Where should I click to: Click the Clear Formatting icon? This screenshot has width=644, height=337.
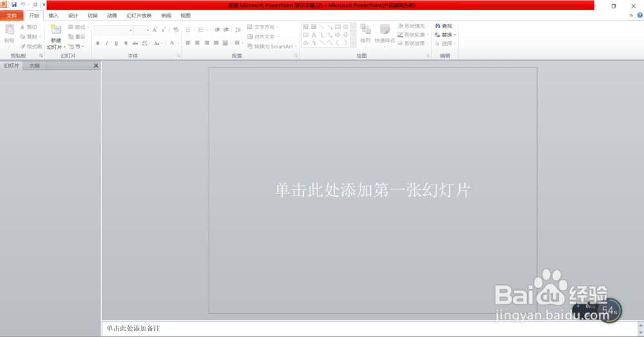point(175,30)
